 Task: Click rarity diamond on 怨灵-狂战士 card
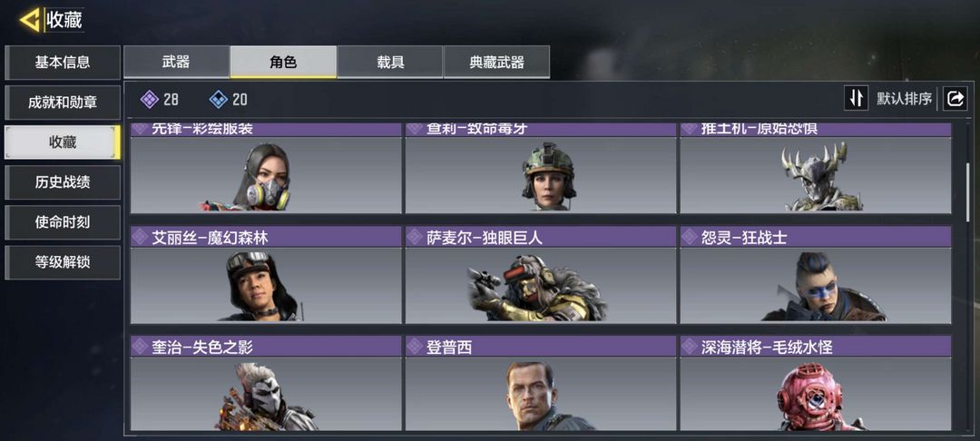coord(690,238)
